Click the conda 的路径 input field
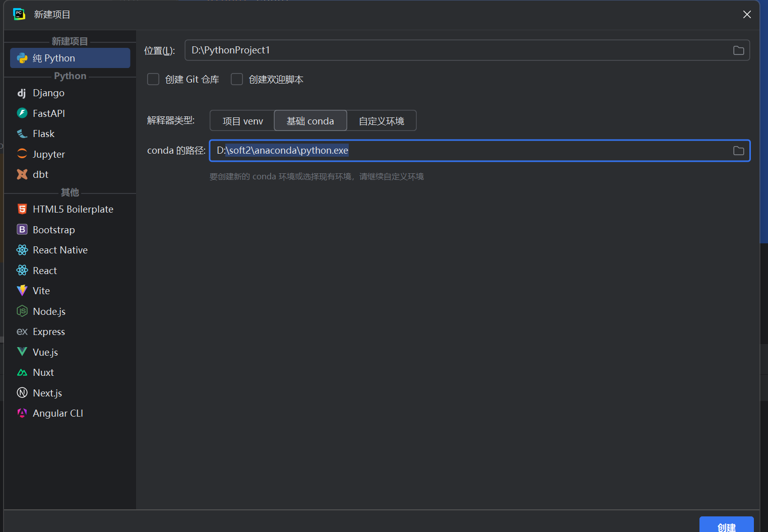 pyautogui.click(x=480, y=151)
